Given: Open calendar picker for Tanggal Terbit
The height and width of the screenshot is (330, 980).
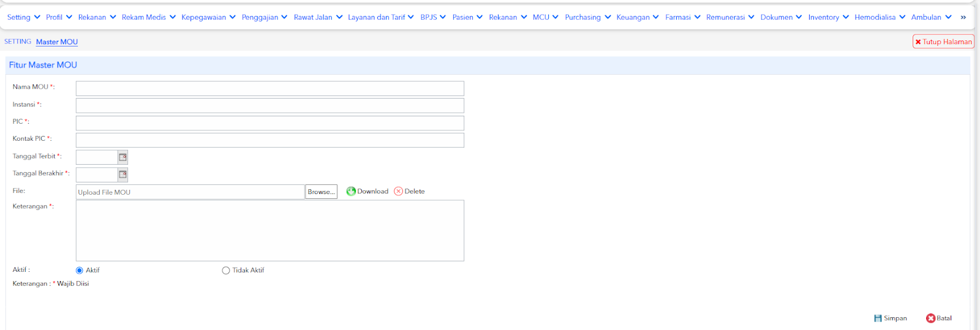Looking at the screenshot, I should (123, 157).
